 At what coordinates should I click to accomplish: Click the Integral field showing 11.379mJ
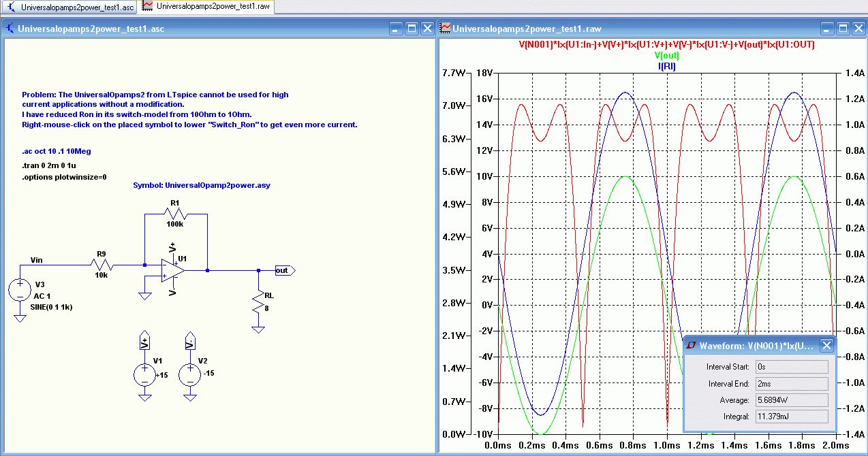[x=790, y=417]
